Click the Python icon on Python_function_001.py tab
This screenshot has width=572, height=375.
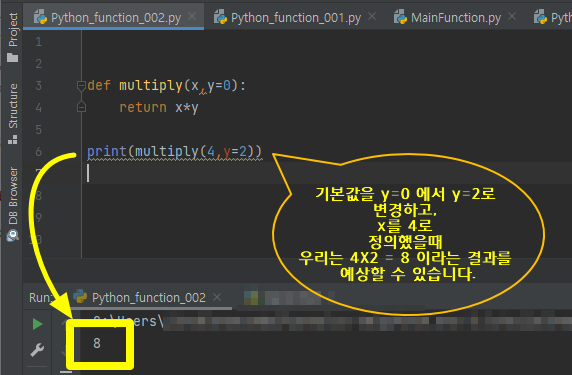[220, 17]
